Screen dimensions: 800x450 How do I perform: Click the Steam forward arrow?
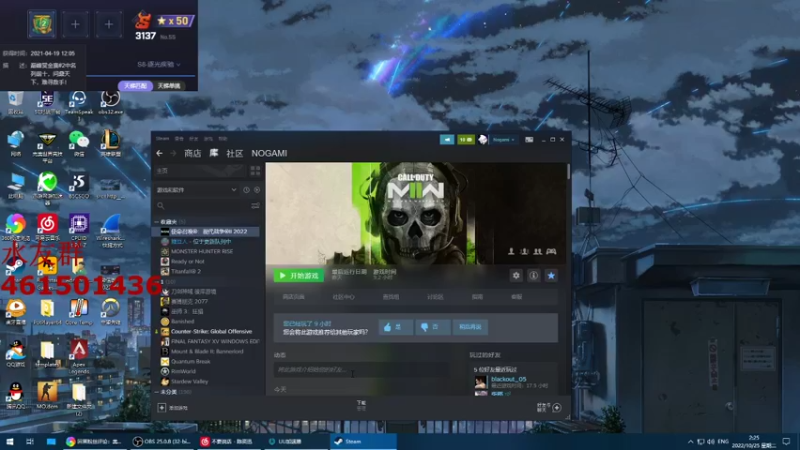click(173, 153)
